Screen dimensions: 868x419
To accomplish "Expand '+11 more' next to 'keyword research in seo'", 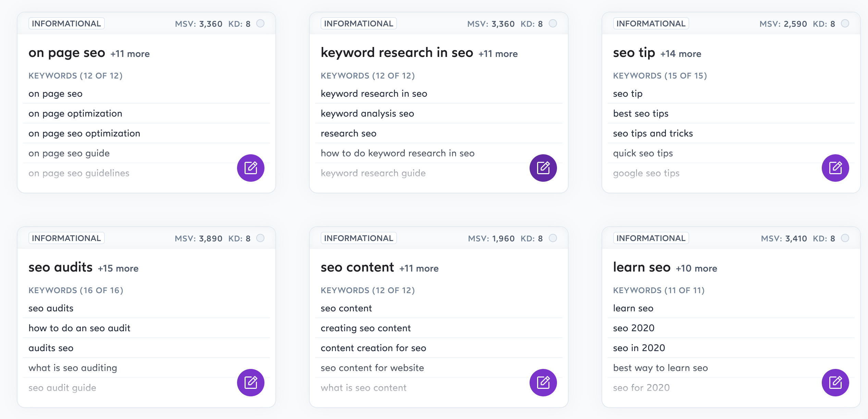I will pyautogui.click(x=498, y=54).
